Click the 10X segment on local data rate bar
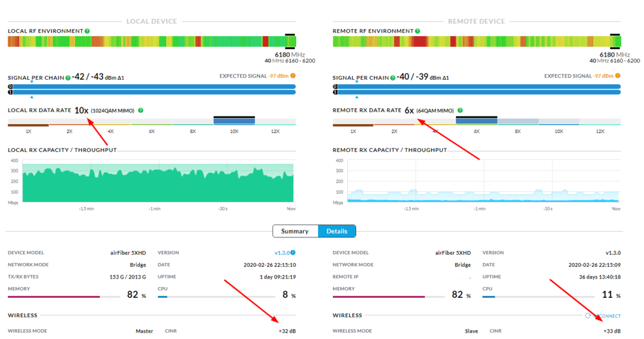The width and height of the screenshot is (644, 339). [x=234, y=121]
